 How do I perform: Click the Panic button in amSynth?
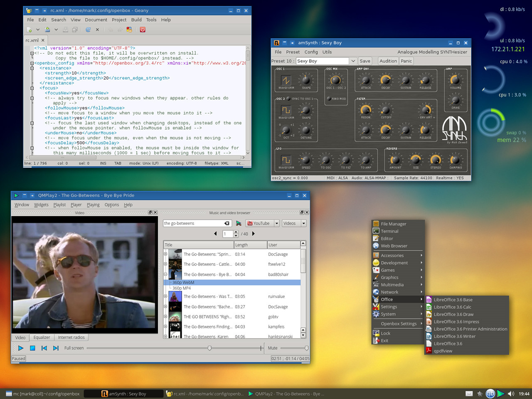406,61
